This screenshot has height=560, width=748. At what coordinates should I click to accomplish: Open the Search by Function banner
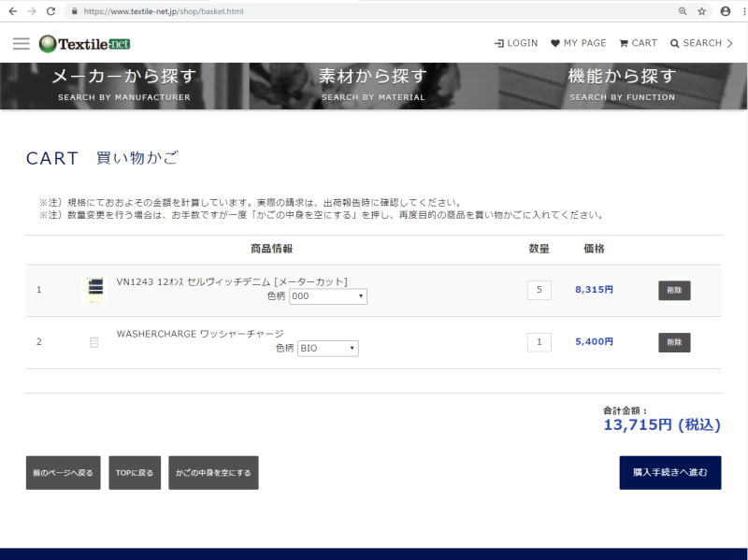click(623, 86)
